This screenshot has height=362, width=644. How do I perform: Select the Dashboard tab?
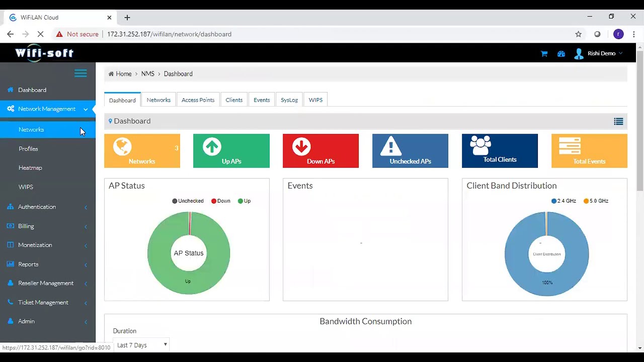click(122, 100)
